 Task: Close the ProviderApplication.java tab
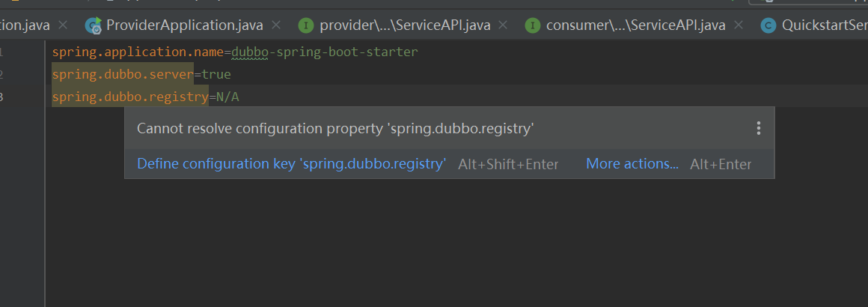276,25
